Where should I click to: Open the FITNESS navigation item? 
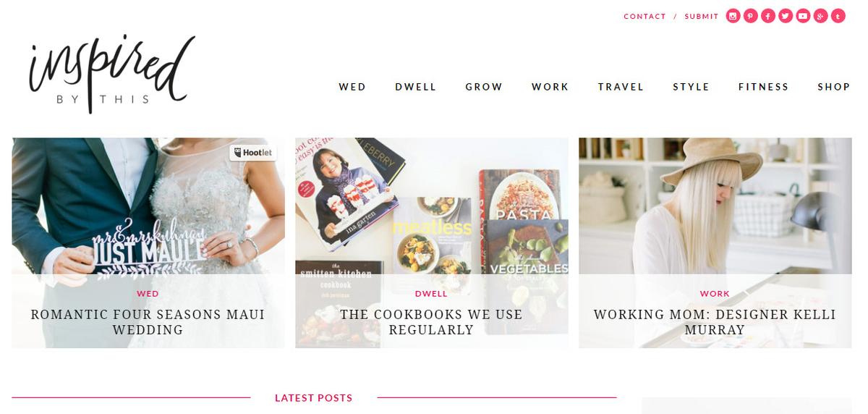(x=763, y=87)
